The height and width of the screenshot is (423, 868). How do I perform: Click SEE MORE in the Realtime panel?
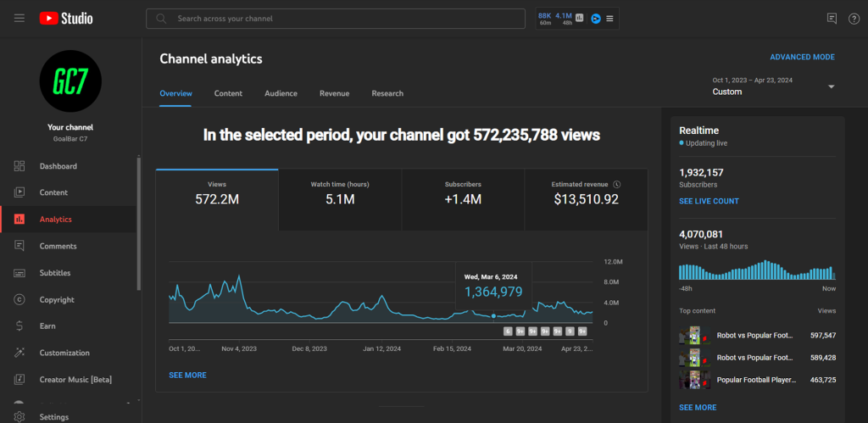[x=698, y=407]
